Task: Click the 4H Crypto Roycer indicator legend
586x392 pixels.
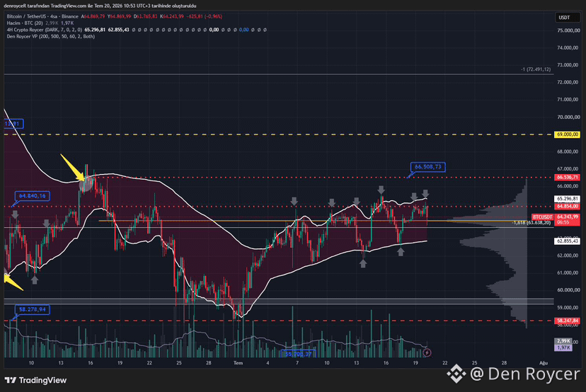Action: (44, 30)
